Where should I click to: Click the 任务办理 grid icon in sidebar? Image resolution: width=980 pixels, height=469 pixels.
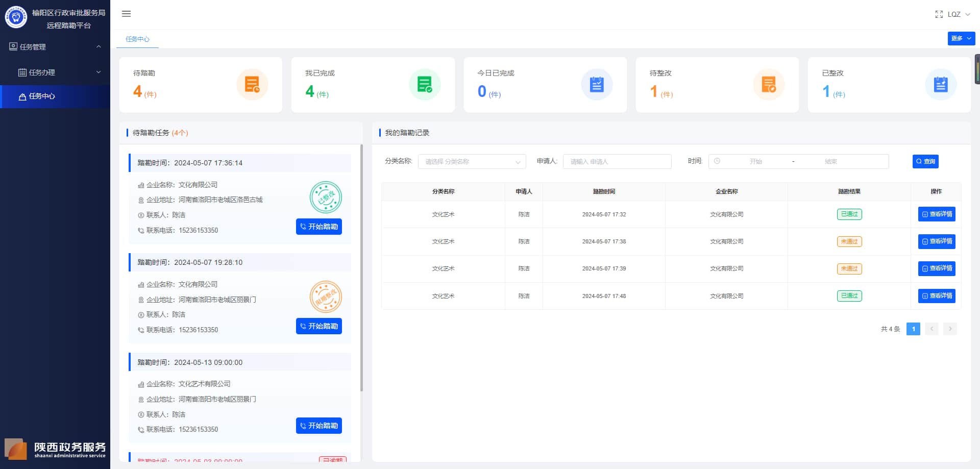click(22, 72)
